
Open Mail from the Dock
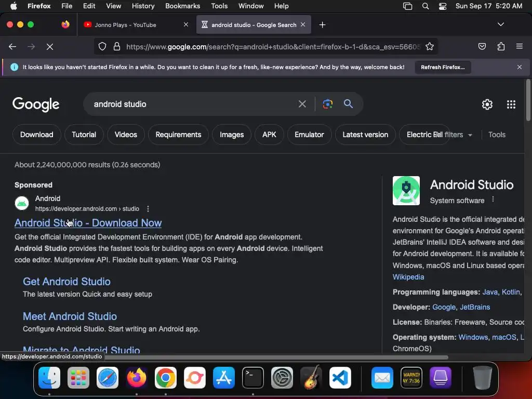tap(382, 378)
